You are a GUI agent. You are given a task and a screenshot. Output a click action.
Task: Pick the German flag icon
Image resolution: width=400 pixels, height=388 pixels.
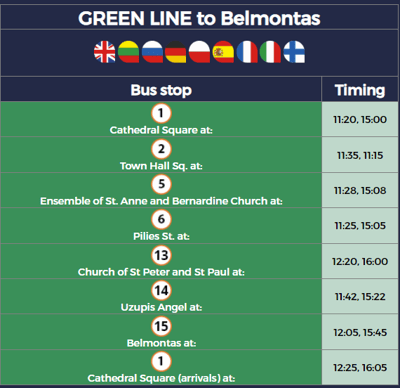click(x=176, y=52)
